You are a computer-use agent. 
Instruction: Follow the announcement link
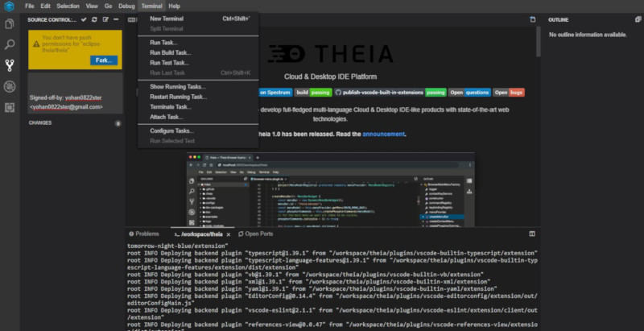pos(384,134)
